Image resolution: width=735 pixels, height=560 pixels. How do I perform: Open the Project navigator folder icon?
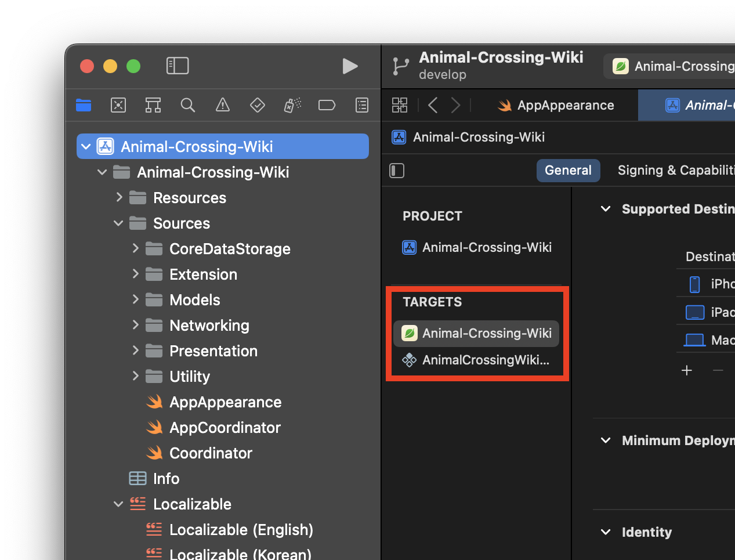[x=84, y=105]
